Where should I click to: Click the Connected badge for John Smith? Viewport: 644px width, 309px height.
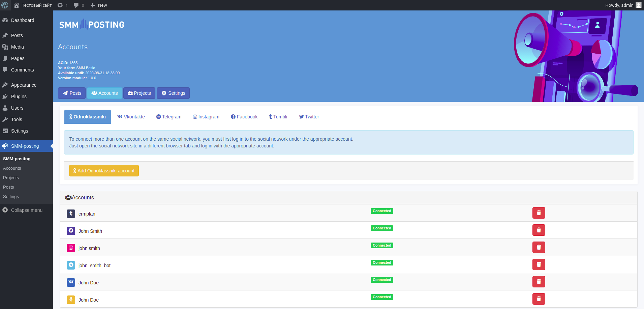[x=382, y=228]
